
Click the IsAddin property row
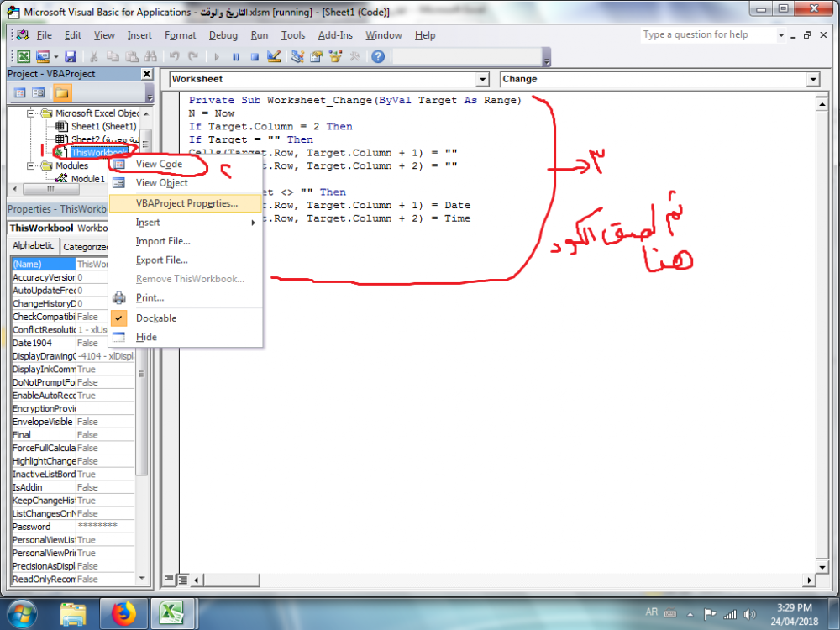(73, 487)
